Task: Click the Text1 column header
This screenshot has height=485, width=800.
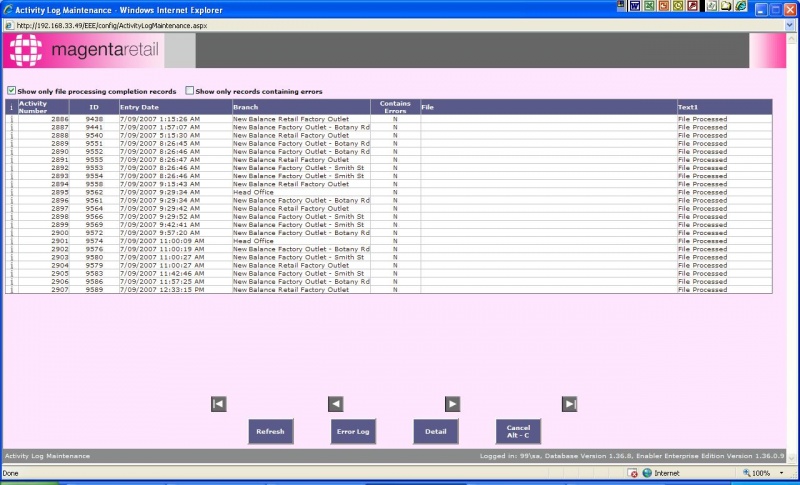Action: (x=724, y=107)
